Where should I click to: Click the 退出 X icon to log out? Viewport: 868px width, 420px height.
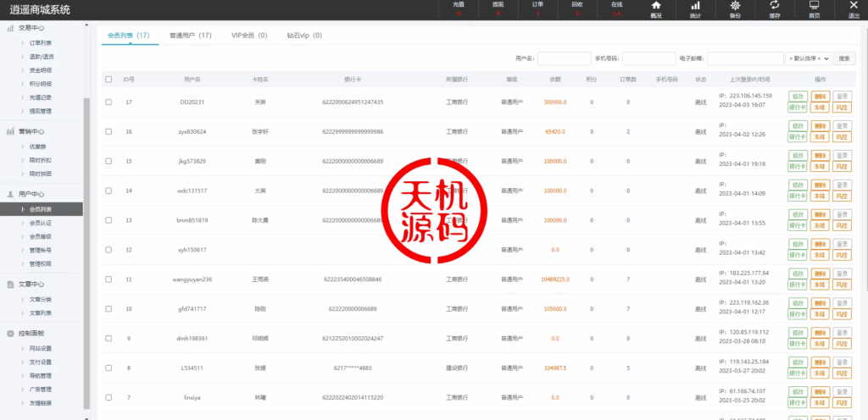point(853,9)
